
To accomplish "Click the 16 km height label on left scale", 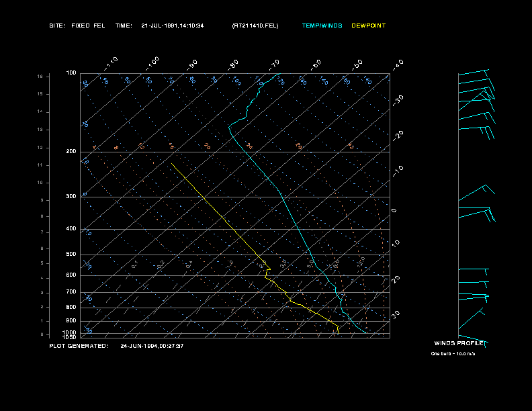I will (40, 77).
